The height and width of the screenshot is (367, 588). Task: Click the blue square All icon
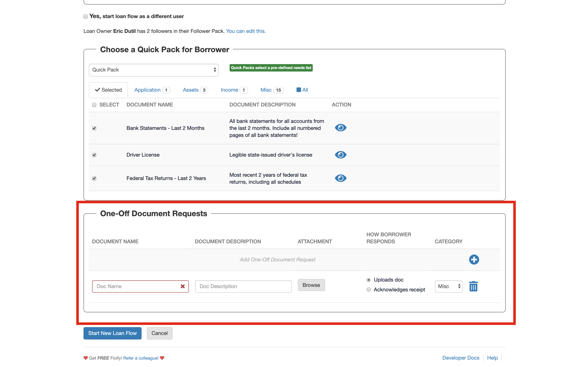coord(299,90)
